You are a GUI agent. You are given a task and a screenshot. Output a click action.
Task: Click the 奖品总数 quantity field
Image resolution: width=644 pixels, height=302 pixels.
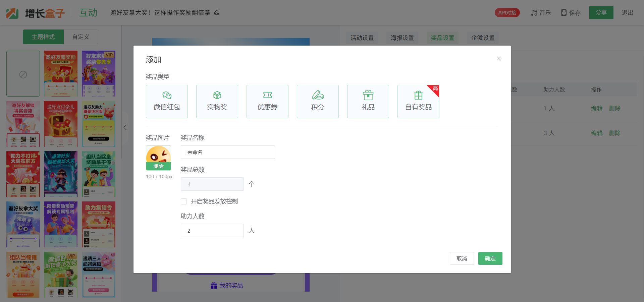tap(212, 184)
